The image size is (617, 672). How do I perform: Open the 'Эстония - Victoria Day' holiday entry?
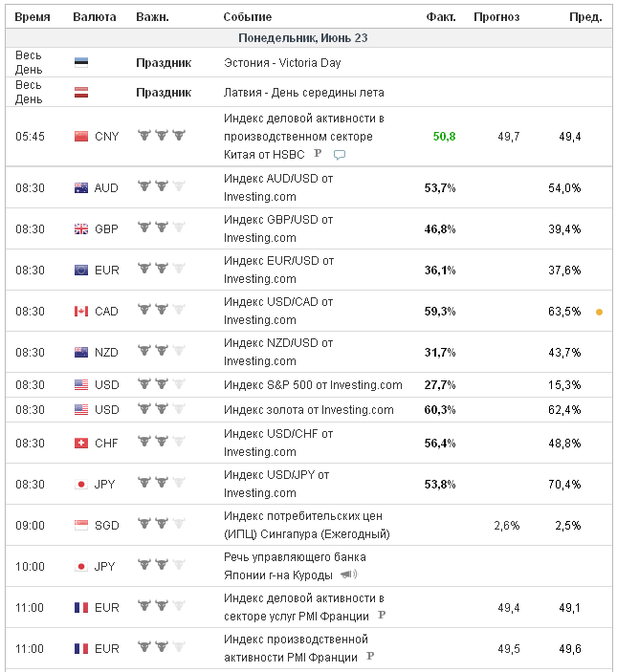(281, 63)
